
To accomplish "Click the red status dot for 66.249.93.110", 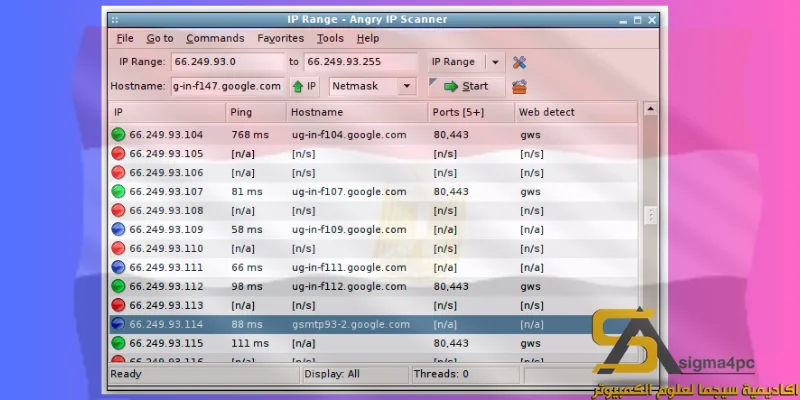I will point(118,248).
